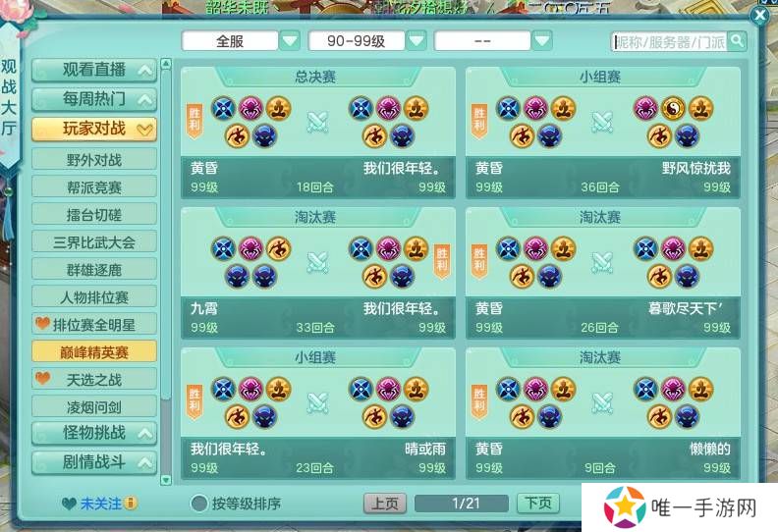The width and height of the screenshot is (778, 532).
Task: Select 野外对战 in the sidebar
Action: click(94, 160)
